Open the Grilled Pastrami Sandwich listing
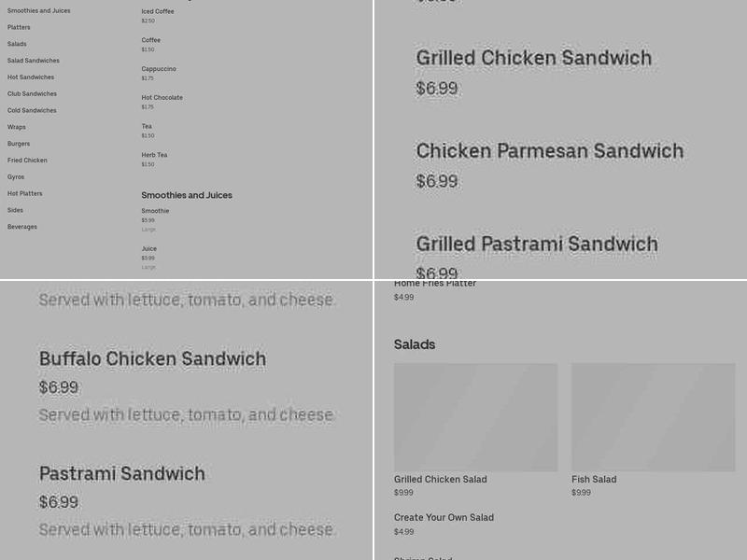Viewport: 747px width, 560px height. tap(537, 244)
